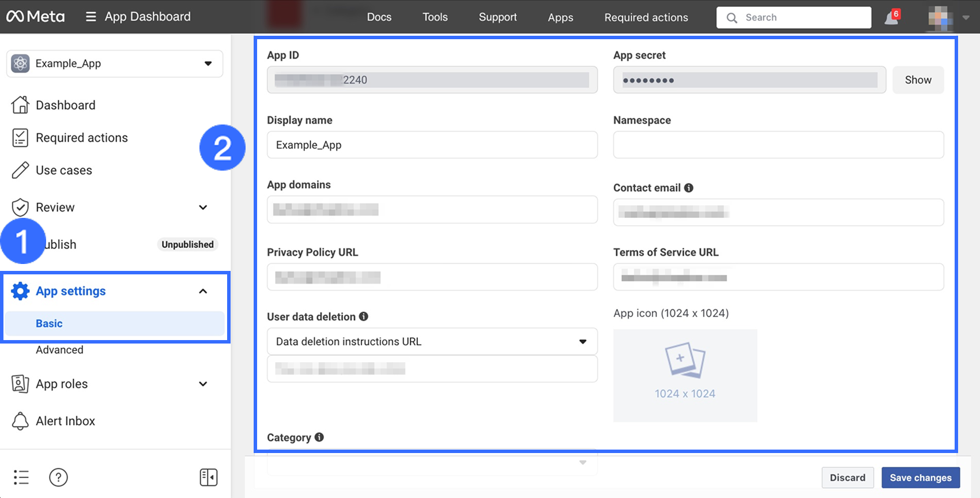Click the Review shield icon
This screenshot has height=498, width=980.
pyautogui.click(x=20, y=207)
